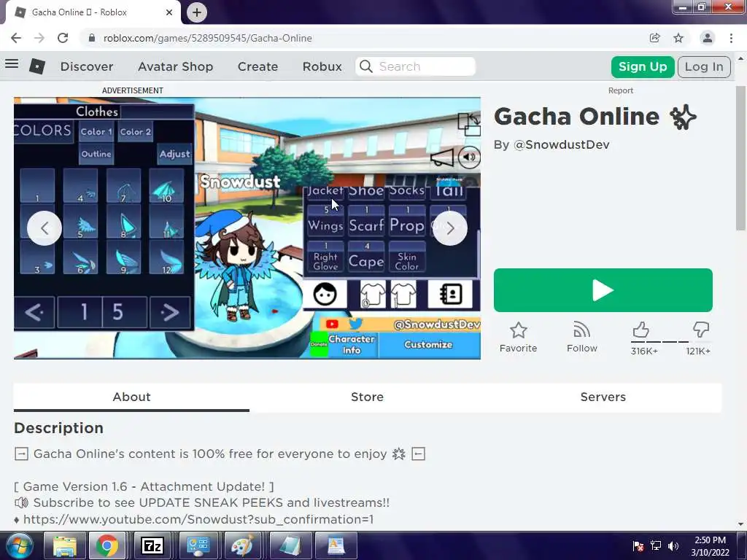Click the network tray icon
The image size is (747, 560).
click(x=656, y=545)
